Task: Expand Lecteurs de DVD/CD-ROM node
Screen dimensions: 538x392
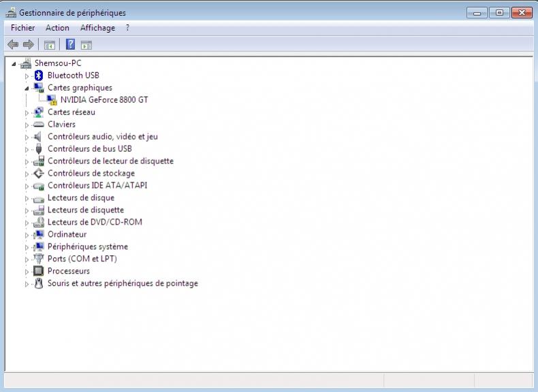Action: [27, 223]
